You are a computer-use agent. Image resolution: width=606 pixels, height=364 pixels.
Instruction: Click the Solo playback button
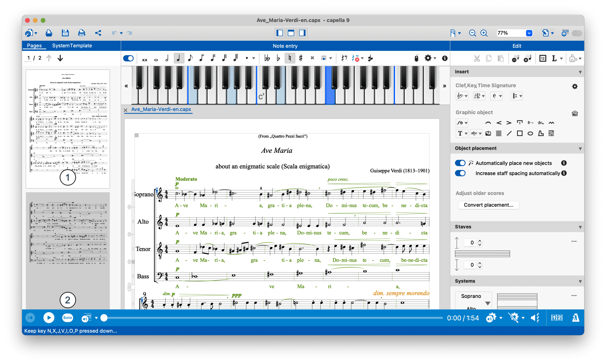(x=67, y=318)
